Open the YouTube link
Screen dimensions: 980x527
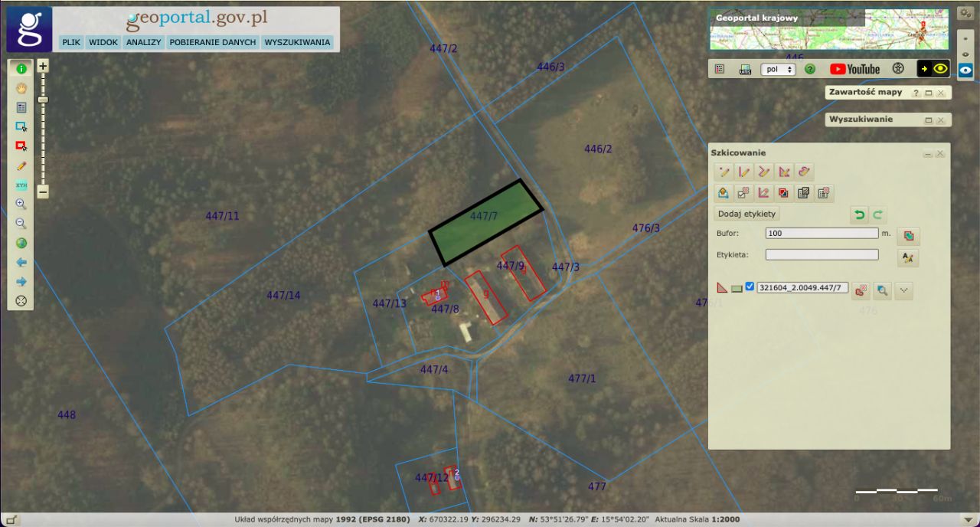pyautogui.click(x=854, y=69)
